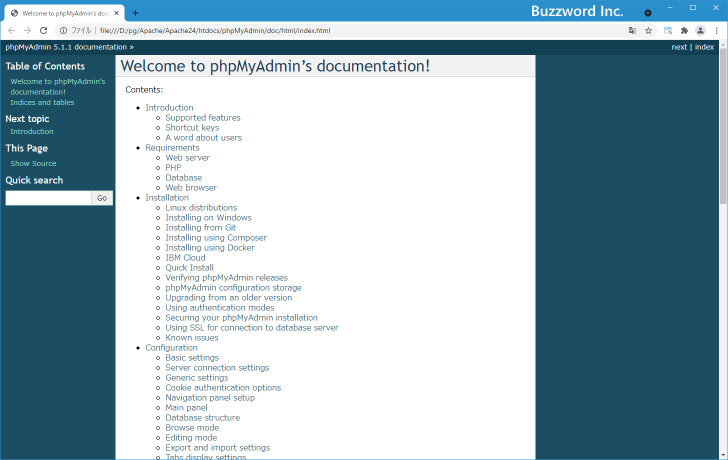The image size is (728, 460).
Task: Open the 'Basic settings' link
Action: [192, 358]
